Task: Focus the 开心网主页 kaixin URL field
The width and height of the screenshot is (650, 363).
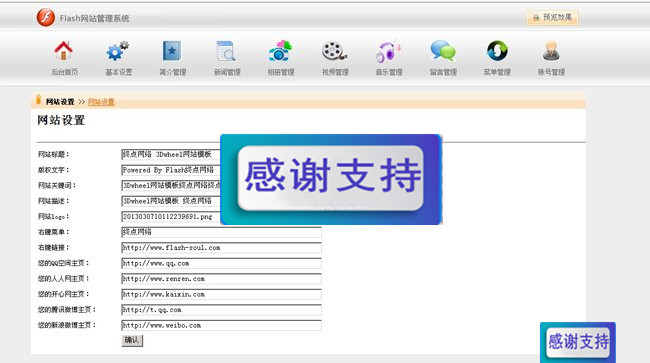Action: [x=221, y=294]
